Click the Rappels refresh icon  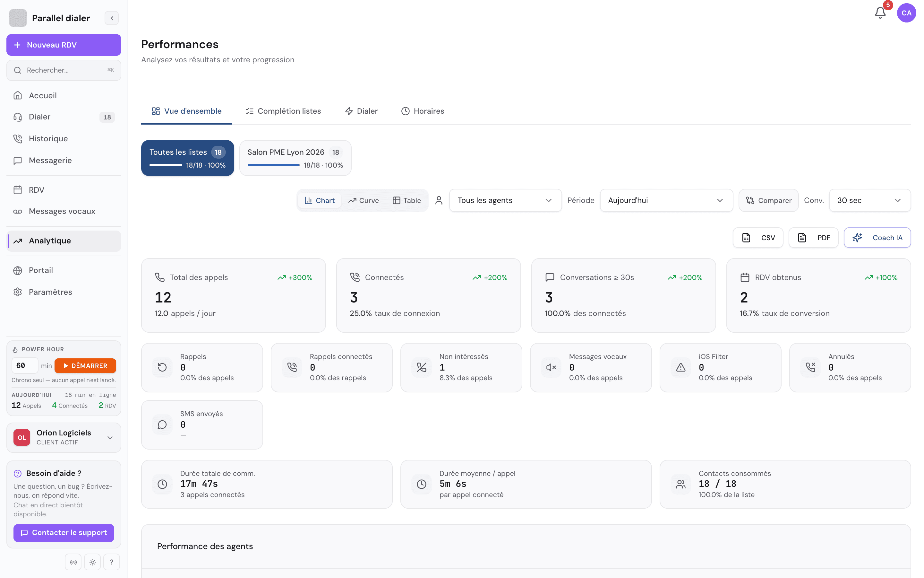click(162, 367)
